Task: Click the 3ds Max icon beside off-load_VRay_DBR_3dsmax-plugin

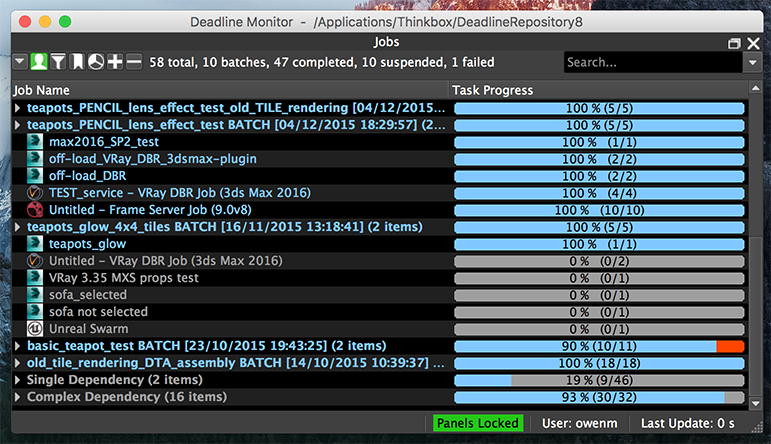Action: click(x=35, y=159)
